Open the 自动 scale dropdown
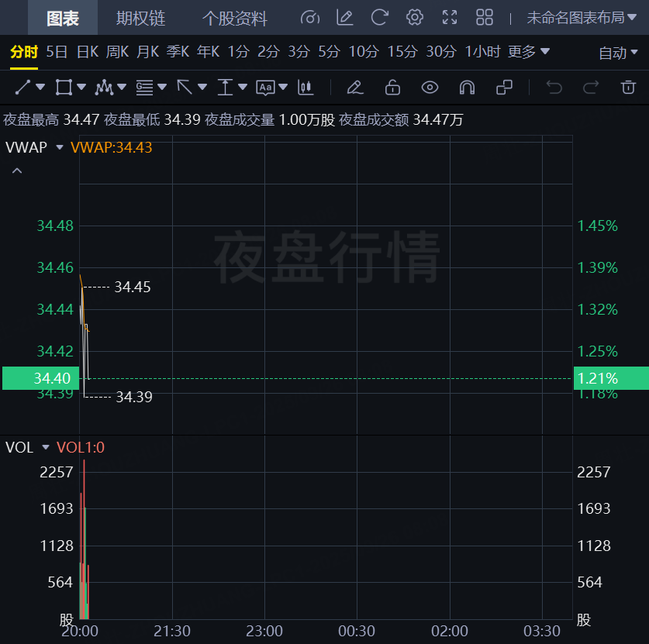649x644 pixels. coord(617,53)
